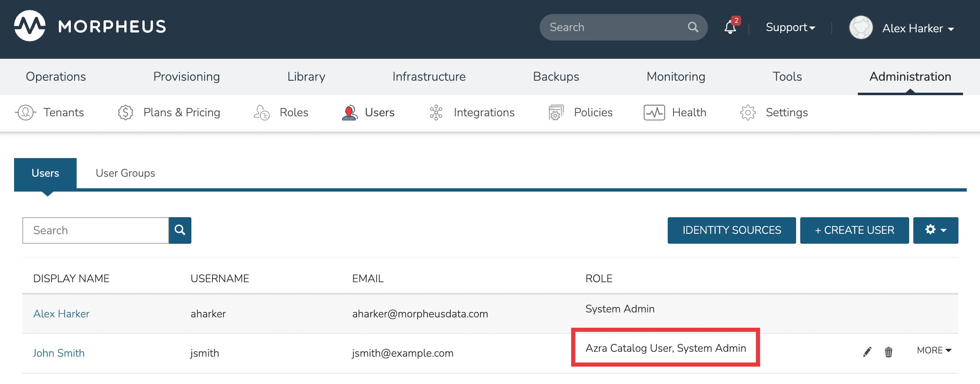Screen dimensions: 980x384
Task: Expand MORE actions for John Smith
Action: coord(934,350)
